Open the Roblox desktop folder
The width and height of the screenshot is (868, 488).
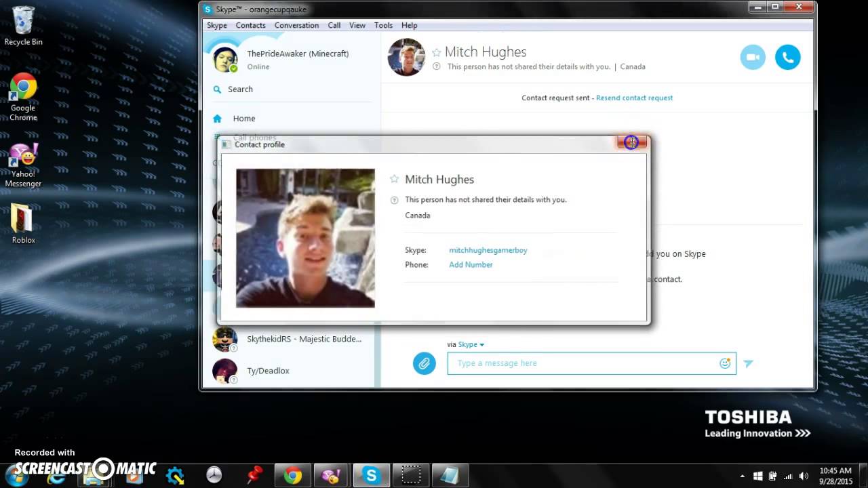[x=23, y=224]
